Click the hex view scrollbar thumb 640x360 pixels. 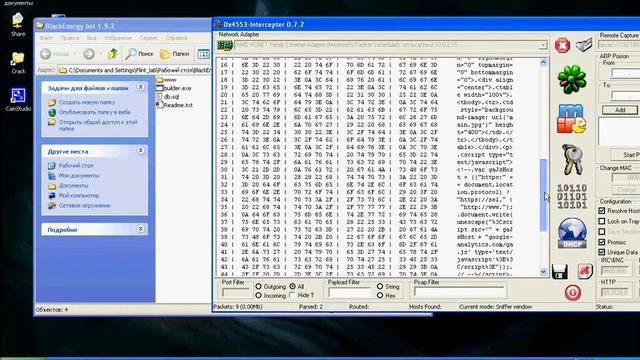543,195
